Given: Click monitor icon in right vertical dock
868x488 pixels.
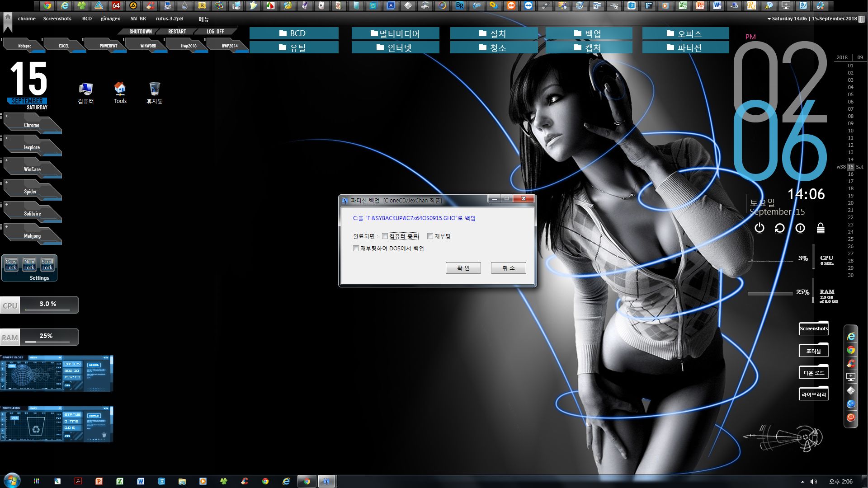Looking at the screenshot, I should [851, 377].
